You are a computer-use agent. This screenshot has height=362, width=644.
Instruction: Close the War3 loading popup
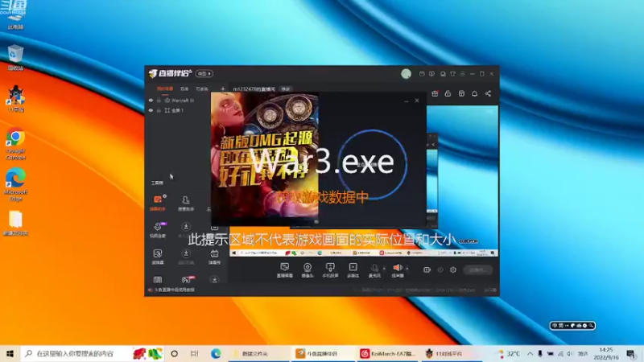tap(417, 100)
